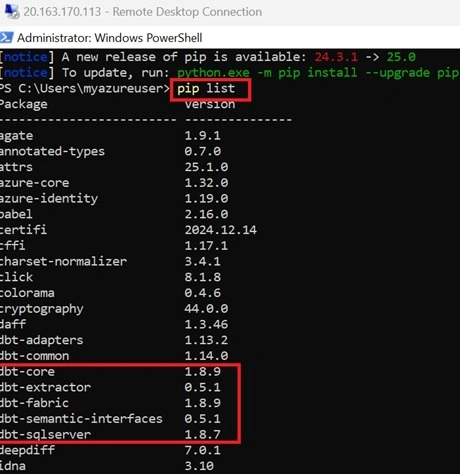Click the Version column header
460x474 pixels.
tap(210, 104)
